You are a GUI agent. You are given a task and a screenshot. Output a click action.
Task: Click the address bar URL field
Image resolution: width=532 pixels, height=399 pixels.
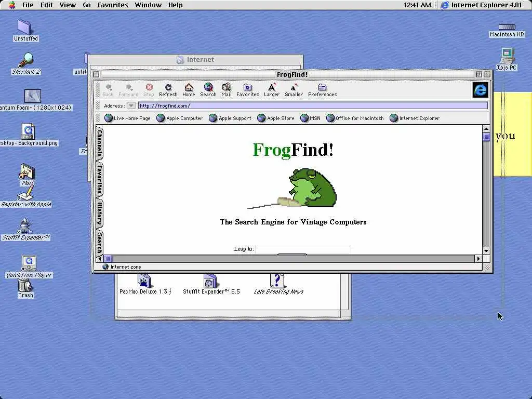click(x=312, y=105)
